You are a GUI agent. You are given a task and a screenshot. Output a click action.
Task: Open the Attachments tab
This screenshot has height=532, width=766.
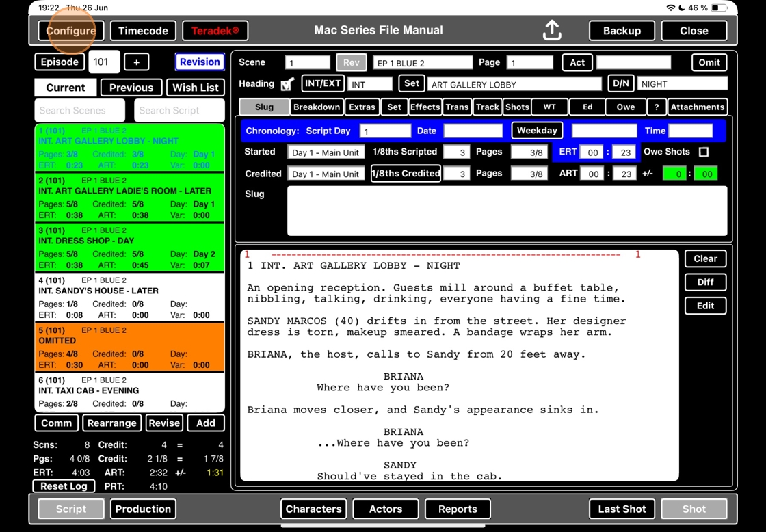point(697,107)
